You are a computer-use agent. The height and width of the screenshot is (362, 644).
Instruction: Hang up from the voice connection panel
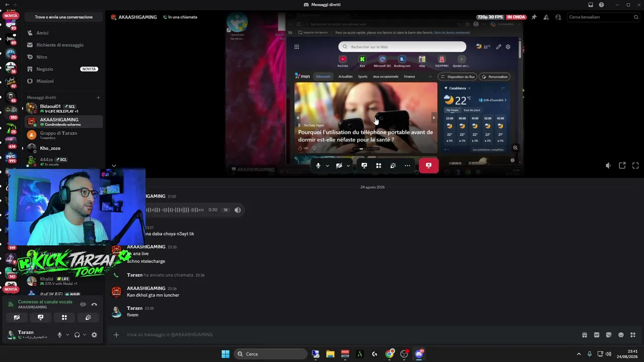(94, 304)
